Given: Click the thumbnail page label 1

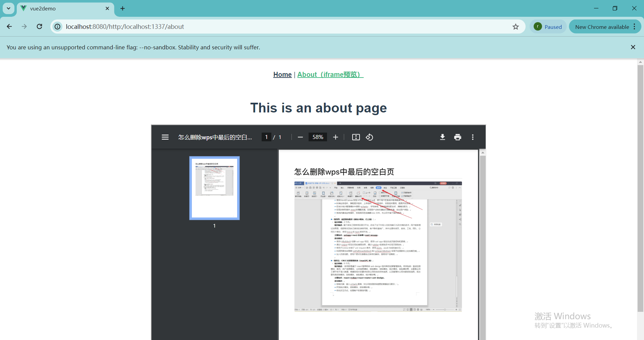Looking at the screenshot, I should (x=214, y=226).
